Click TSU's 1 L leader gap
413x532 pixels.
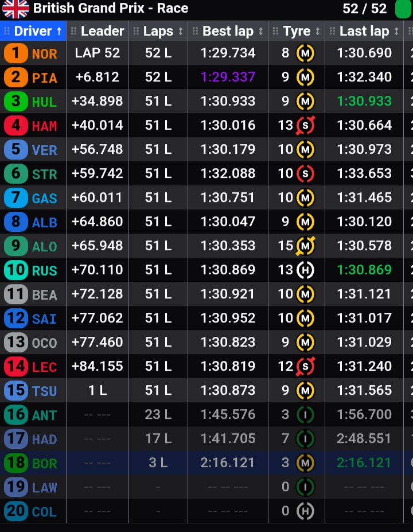click(x=98, y=390)
